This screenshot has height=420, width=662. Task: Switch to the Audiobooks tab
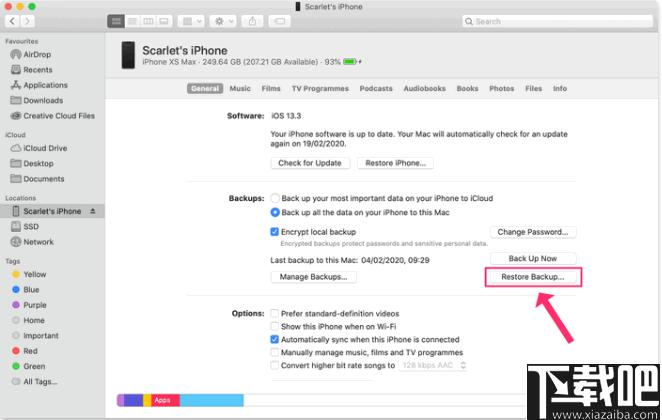(x=425, y=89)
